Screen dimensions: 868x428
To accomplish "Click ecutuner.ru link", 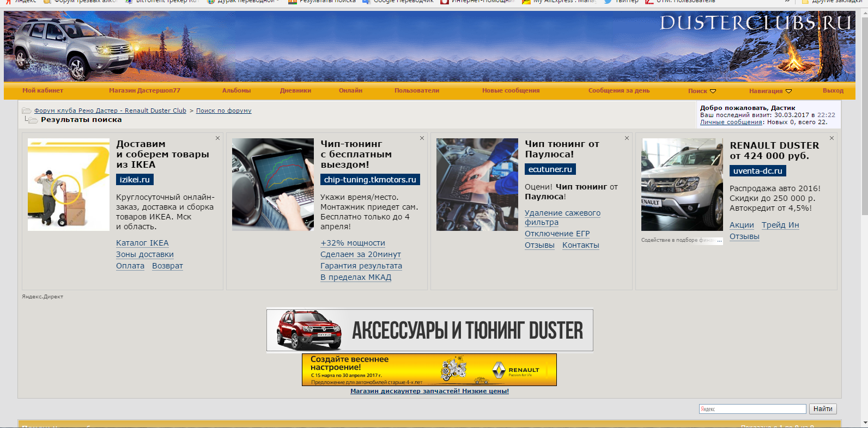I will point(550,169).
